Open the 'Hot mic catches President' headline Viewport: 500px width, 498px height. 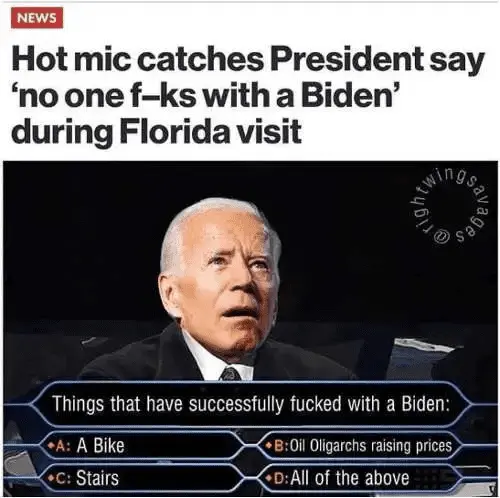(x=247, y=95)
